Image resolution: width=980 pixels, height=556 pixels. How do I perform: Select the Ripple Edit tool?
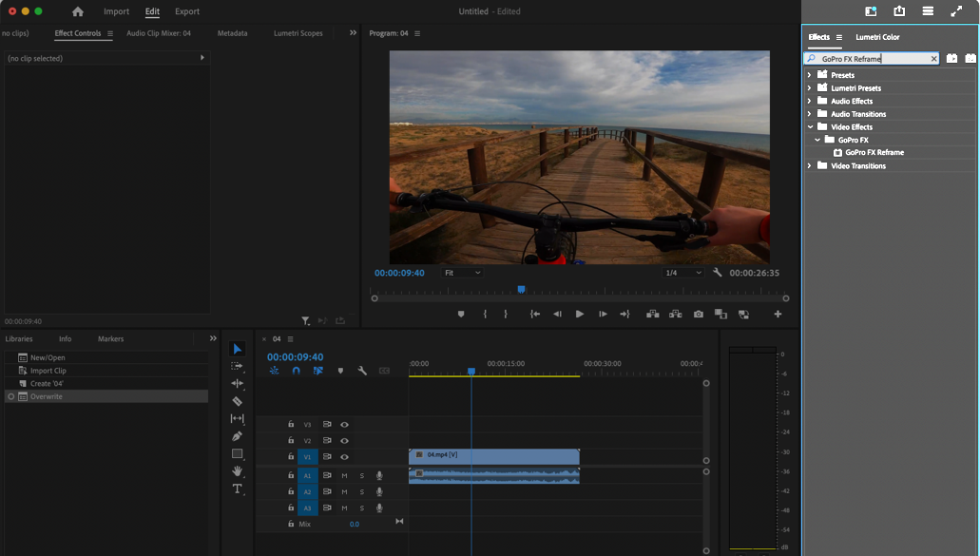point(237,384)
